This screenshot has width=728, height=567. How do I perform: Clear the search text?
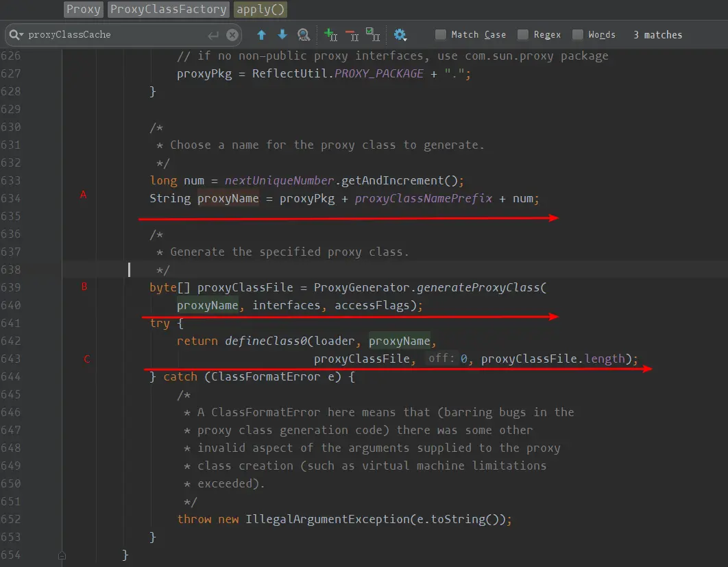pyautogui.click(x=232, y=35)
